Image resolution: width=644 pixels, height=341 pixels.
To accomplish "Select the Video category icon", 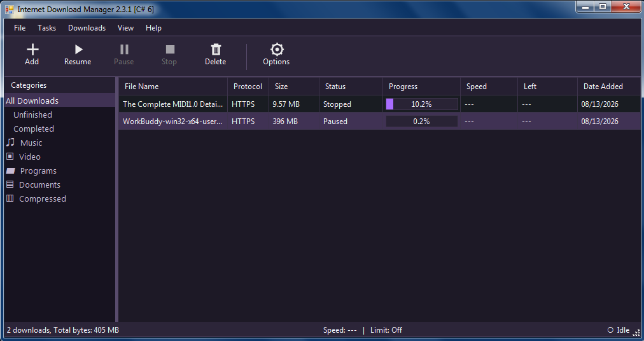I will [x=10, y=157].
